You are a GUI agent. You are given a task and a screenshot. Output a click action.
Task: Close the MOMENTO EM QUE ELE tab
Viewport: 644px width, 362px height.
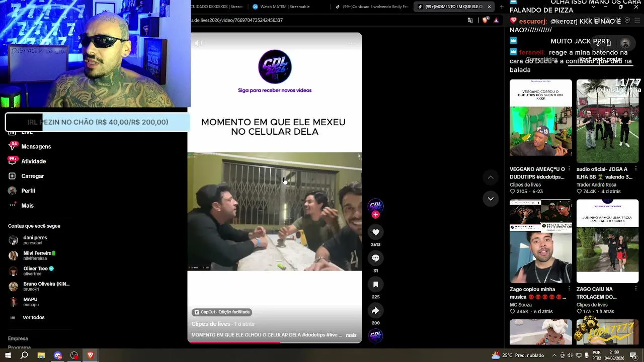pos(489,7)
